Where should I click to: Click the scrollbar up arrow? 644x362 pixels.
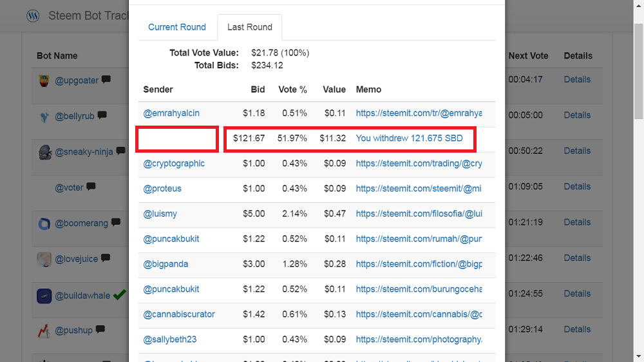638,5
